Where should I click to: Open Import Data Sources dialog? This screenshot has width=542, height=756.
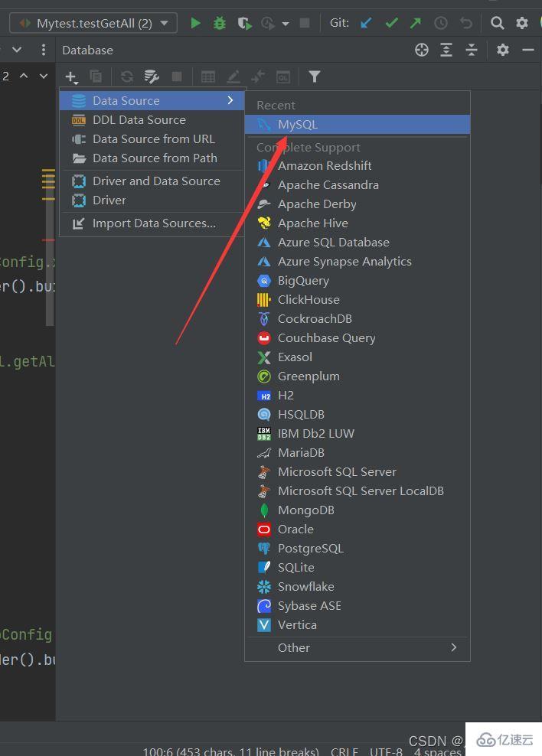(x=152, y=223)
